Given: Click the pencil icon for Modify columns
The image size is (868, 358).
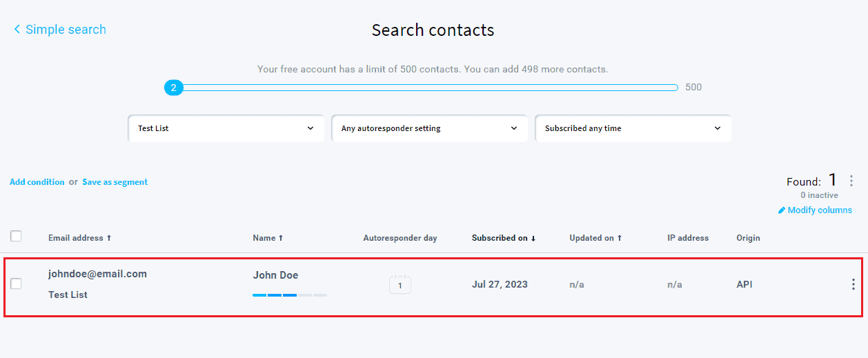Looking at the screenshot, I should point(782,210).
